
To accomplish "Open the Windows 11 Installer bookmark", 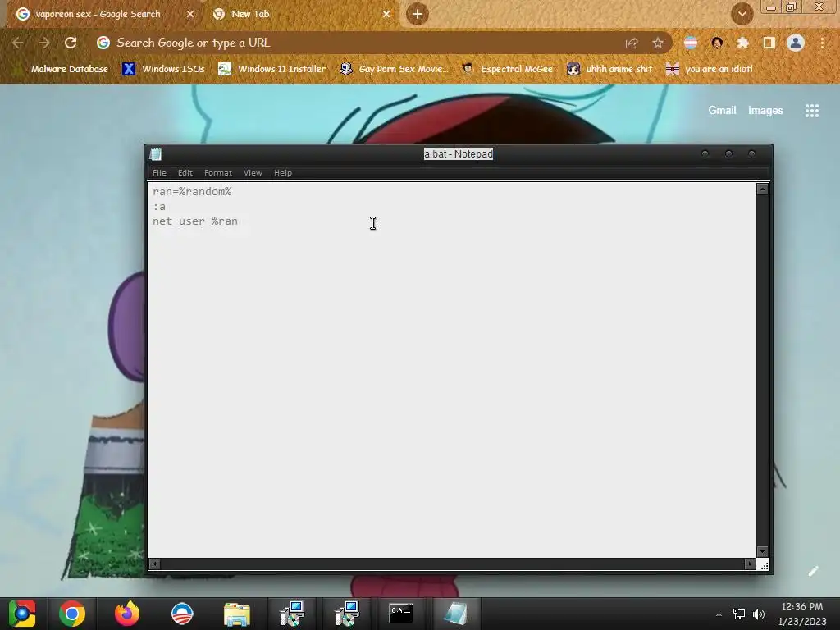I will (272, 69).
